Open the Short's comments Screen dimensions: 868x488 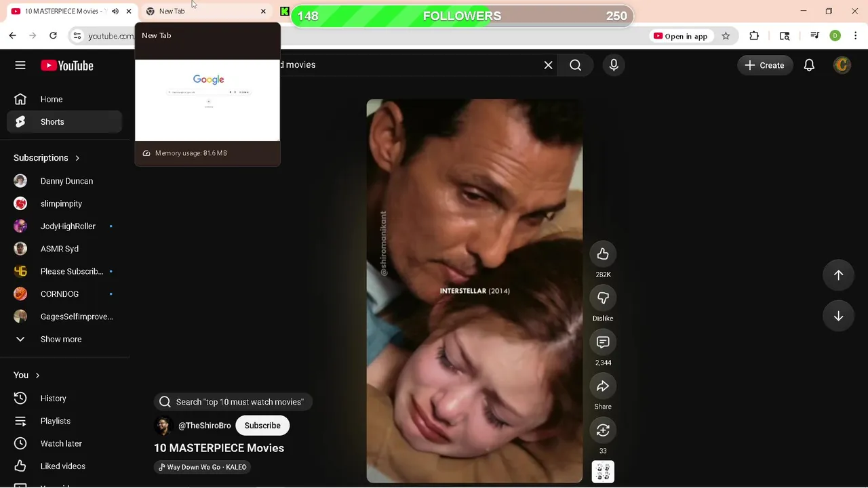coord(603,342)
